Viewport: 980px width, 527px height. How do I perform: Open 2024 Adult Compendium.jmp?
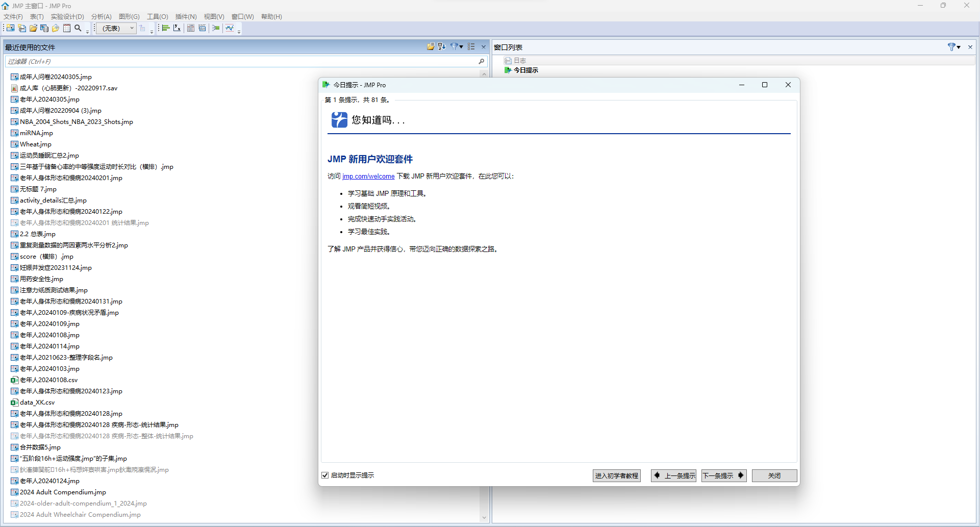(x=63, y=492)
